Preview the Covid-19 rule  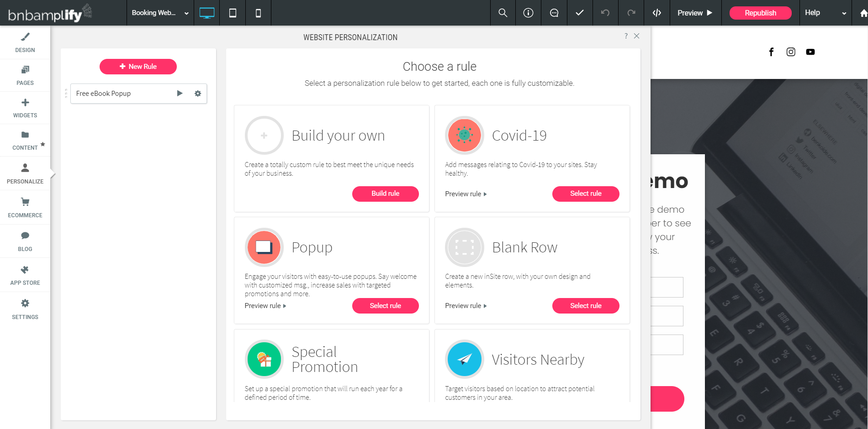pyautogui.click(x=466, y=194)
